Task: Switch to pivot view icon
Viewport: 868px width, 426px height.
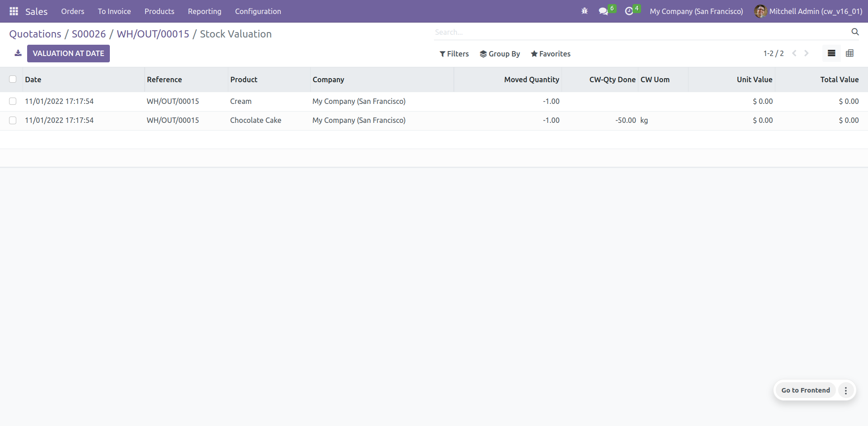Action: click(x=850, y=53)
